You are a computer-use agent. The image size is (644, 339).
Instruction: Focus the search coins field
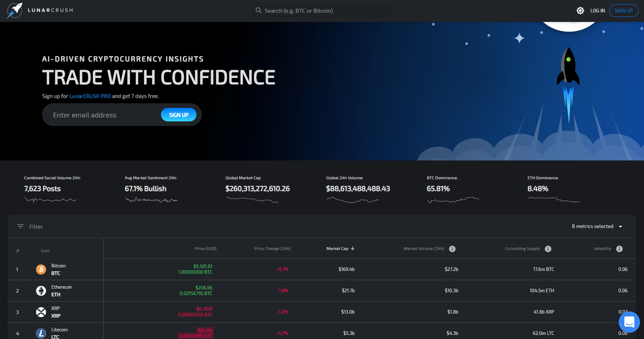[322, 11]
